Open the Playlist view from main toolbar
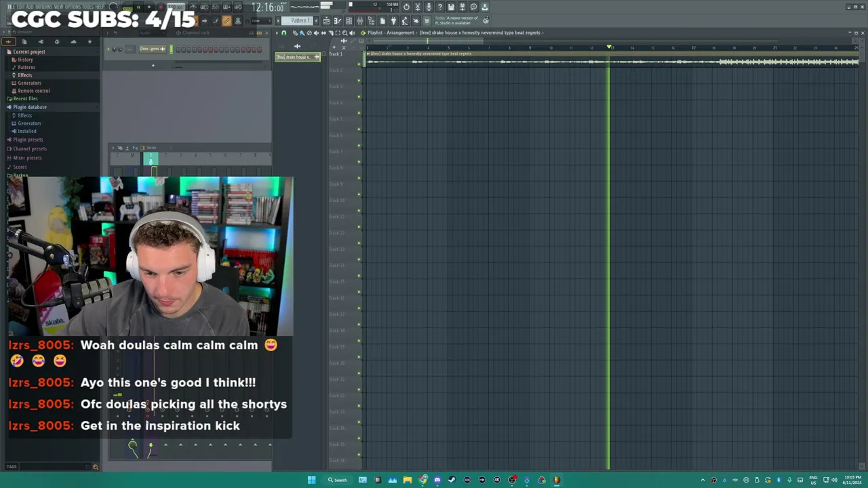Screen dimensions: 868x488 pos(326,21)
